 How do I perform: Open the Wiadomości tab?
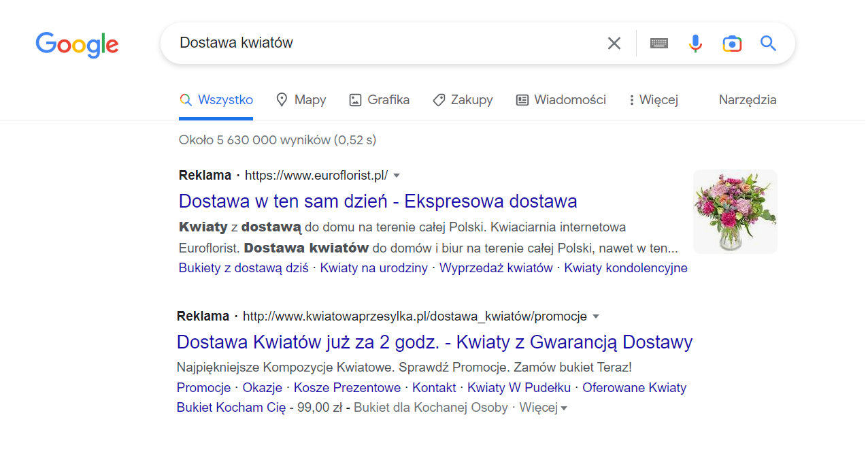click(561, 100)
